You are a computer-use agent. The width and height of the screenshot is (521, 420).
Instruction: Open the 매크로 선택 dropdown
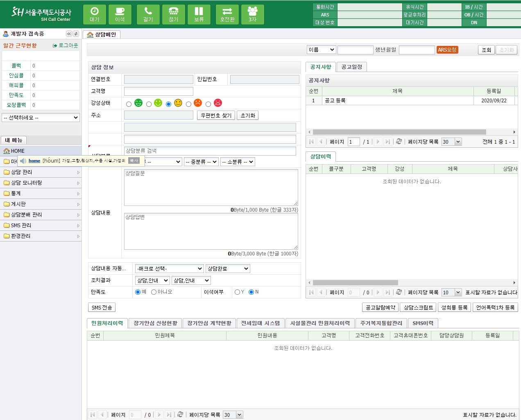[x=170, y=269]
